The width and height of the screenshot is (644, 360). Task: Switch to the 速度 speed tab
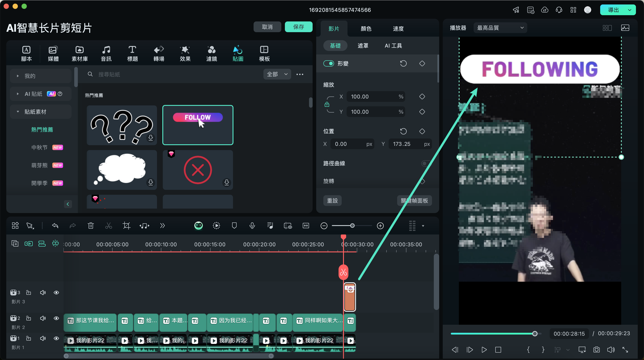click(398, 29)
